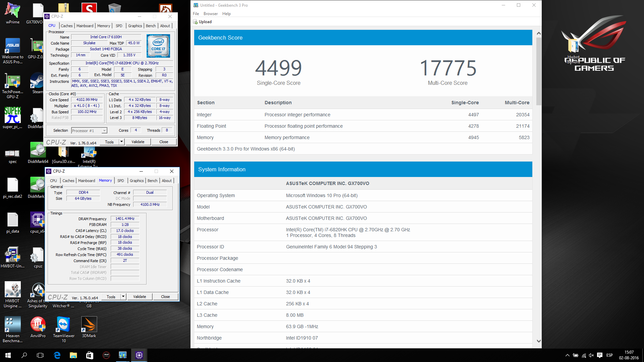Select the Recycle Bin icon on the desktop
This screenshot has height=362, width=644.
114,7
